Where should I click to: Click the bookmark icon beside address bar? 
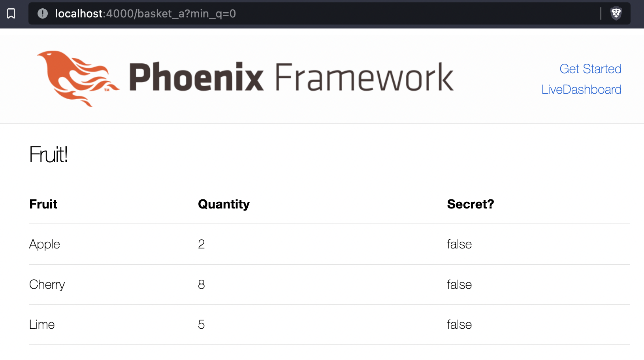(x=11, y=14)
